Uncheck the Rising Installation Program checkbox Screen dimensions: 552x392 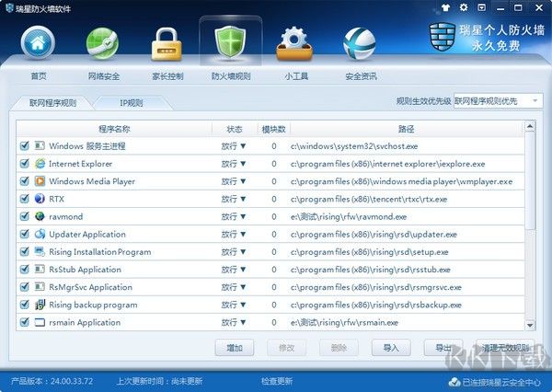[x=24, y=251]
